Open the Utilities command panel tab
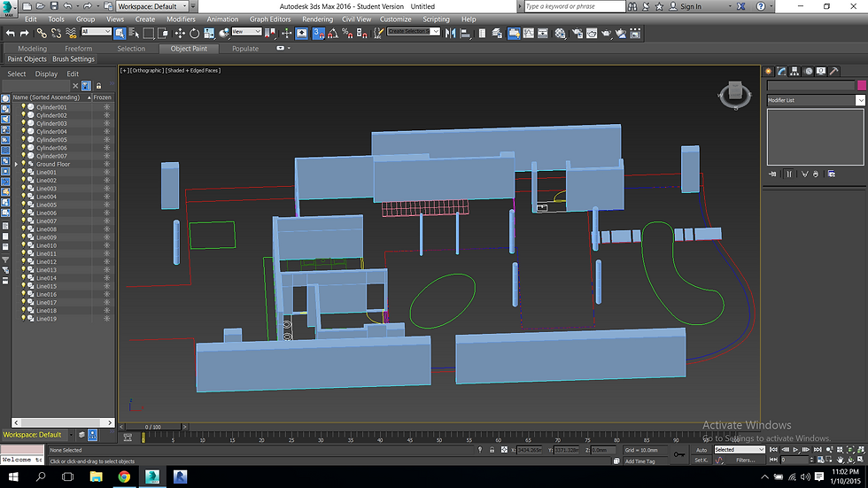The height and width of the screenshot is (488, 868). coord(834,72)
